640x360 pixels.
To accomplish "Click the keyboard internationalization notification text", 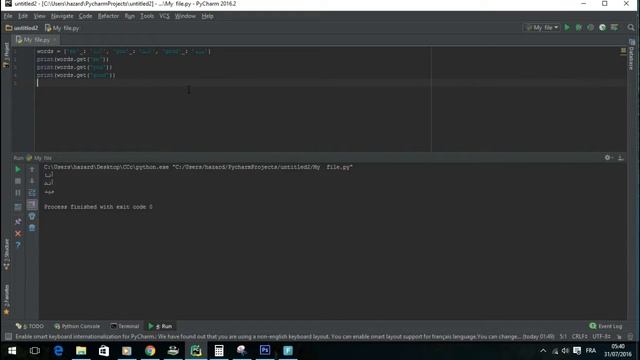I will coord(284,336).
